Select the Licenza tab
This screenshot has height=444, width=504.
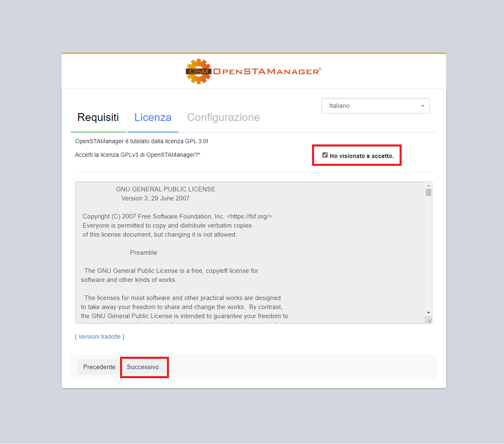point(153,118)
